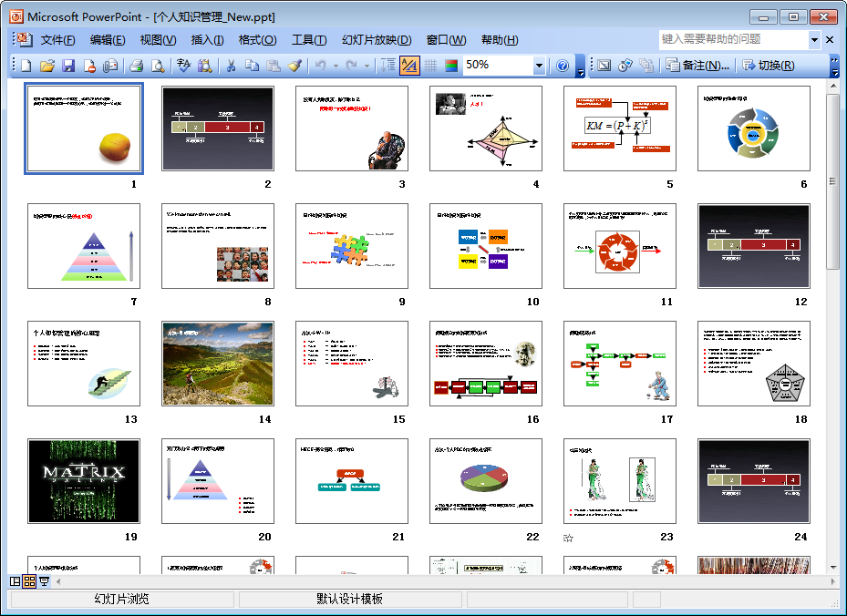
Task: Activate the Format Painter brush icon
Action: [x=294, y=66]
